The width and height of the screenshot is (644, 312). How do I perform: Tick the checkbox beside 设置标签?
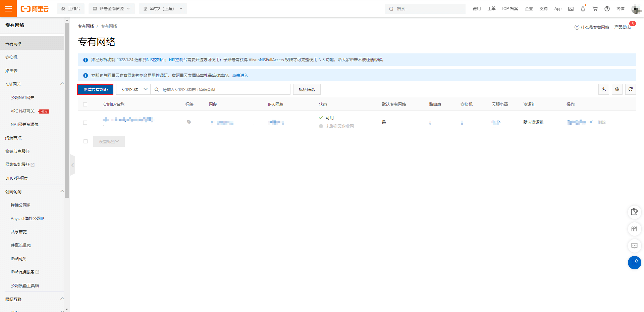(x=86, y=141)
